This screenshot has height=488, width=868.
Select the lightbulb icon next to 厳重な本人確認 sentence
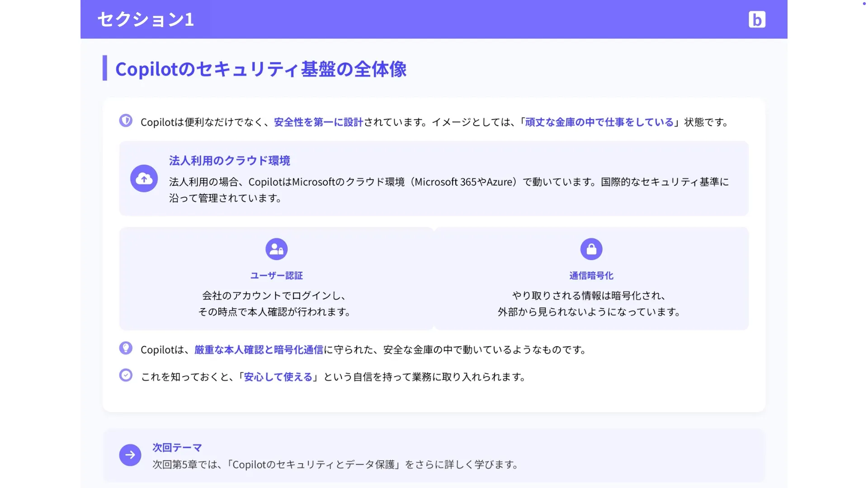pos(126,348)
